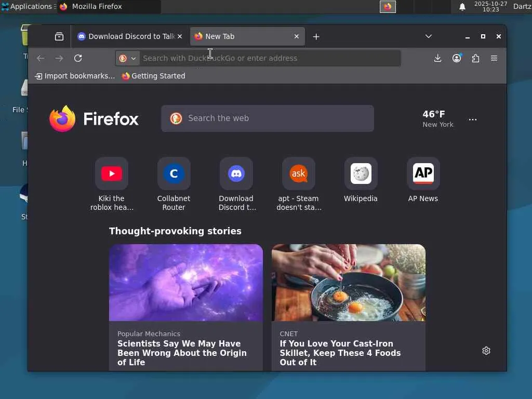Viewport: 532px width, 399px height.
Task: Close the Download Discord tab
Action: point(180,36)
